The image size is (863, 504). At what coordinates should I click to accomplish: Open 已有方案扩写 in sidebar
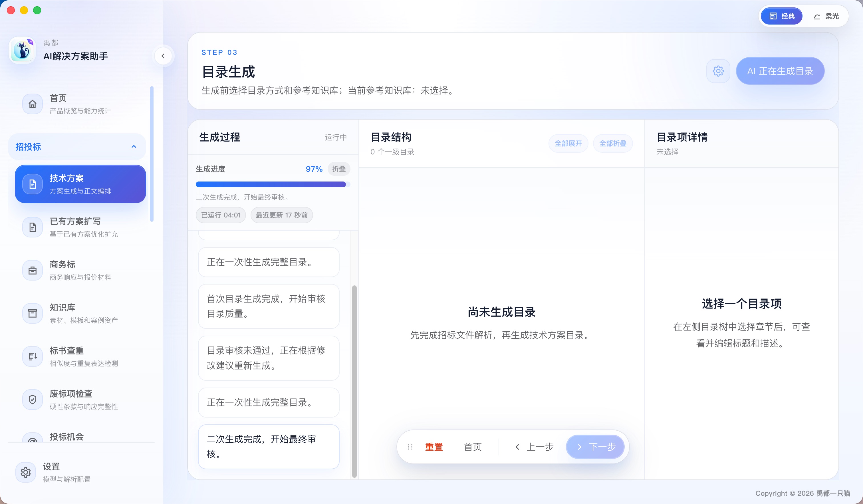click(x=80, y=227)
